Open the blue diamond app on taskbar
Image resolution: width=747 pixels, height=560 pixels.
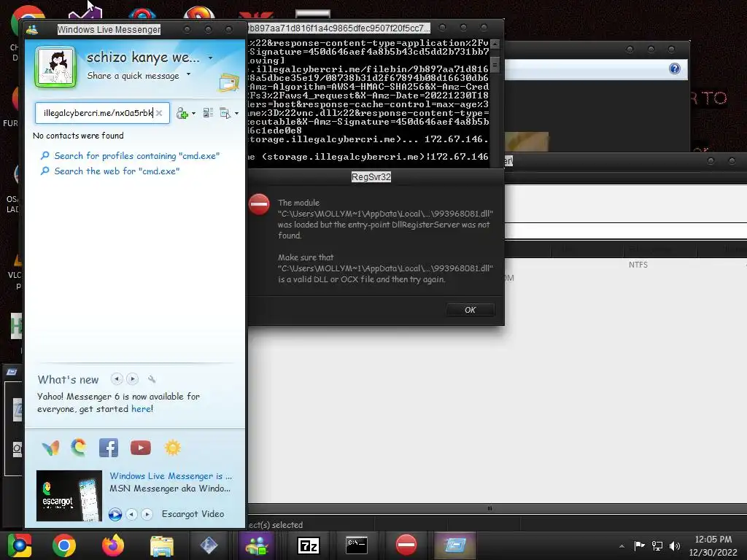tap(209, 545)
